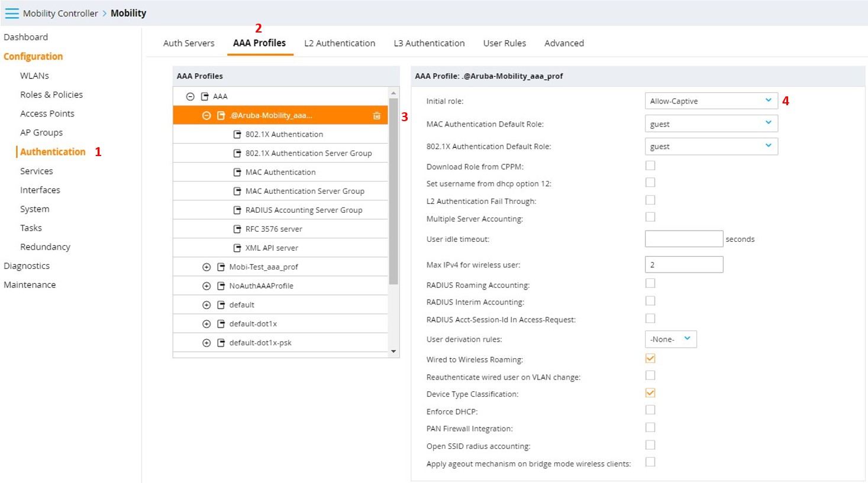
Task: Click the RFC 3576 server profile icon
Action: 237,229
